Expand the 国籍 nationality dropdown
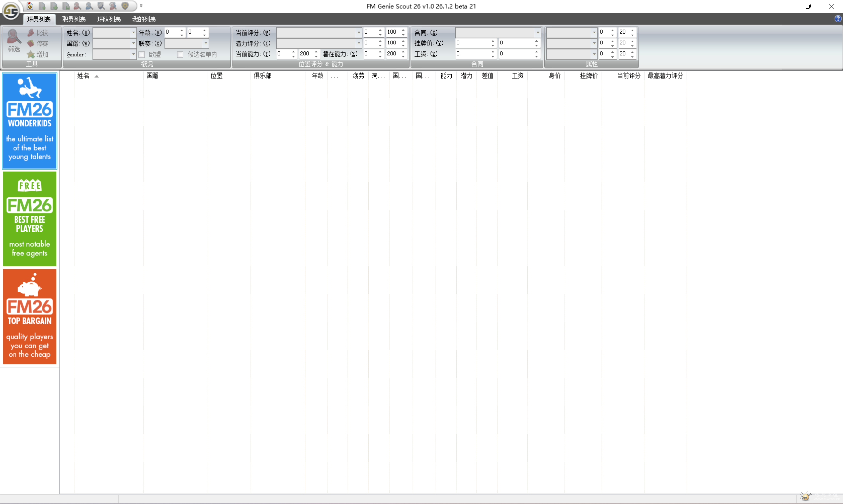Viewport: 843px width, 504px height. pyautogui.click(x=133, y=43)
